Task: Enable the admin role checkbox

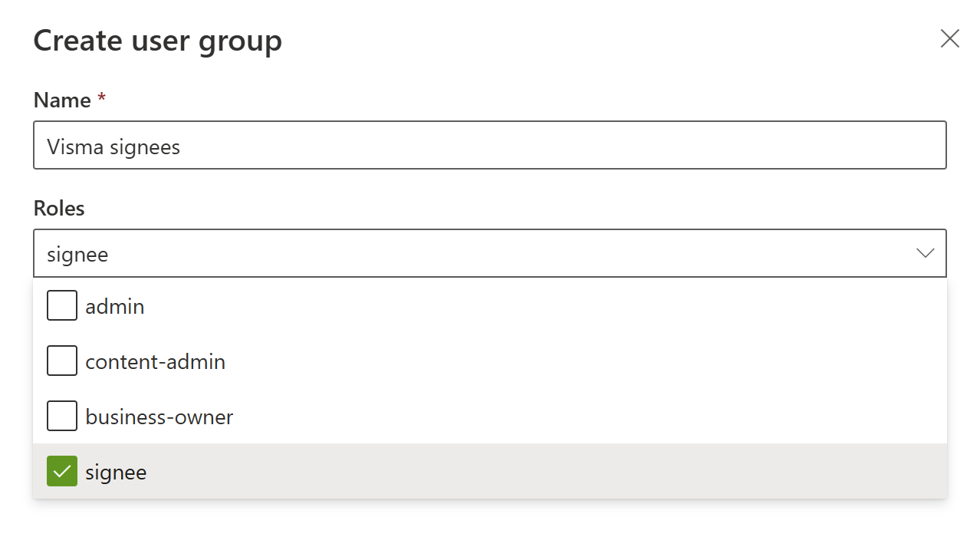Action: point(62,306)
